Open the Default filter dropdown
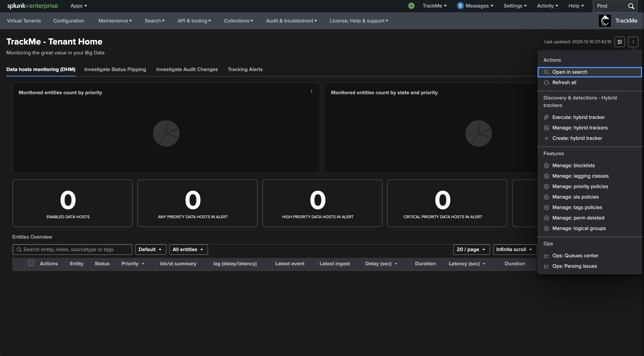644x356 pixels. pyautogui.click(x=150, y=250)
